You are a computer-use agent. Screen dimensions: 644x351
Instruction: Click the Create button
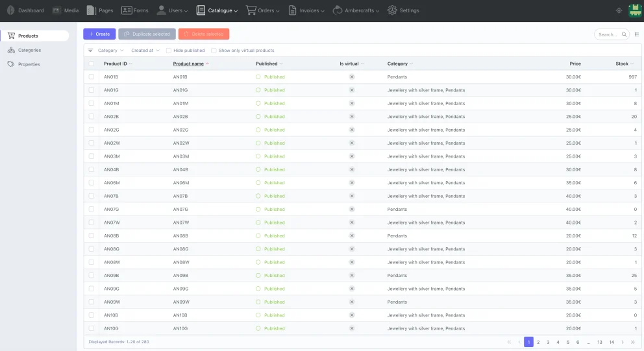tap(99, 34)
